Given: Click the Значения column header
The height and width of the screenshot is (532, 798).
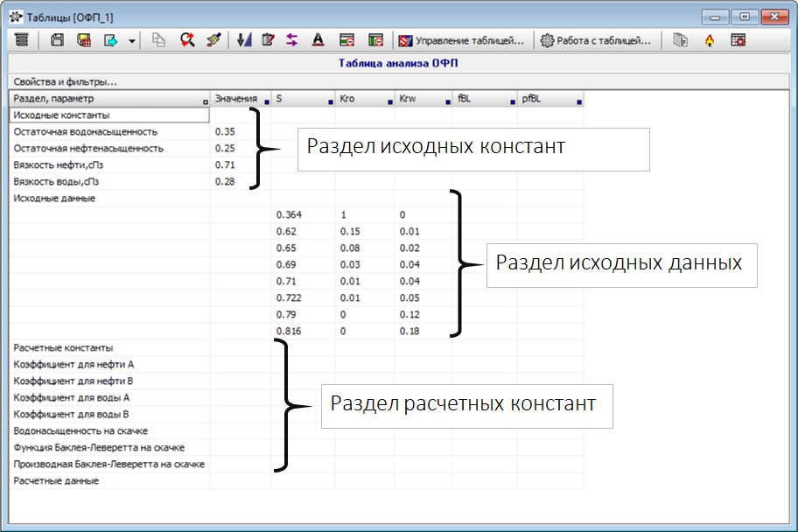Looking at the screenshot, I should (x=241, y=99).
